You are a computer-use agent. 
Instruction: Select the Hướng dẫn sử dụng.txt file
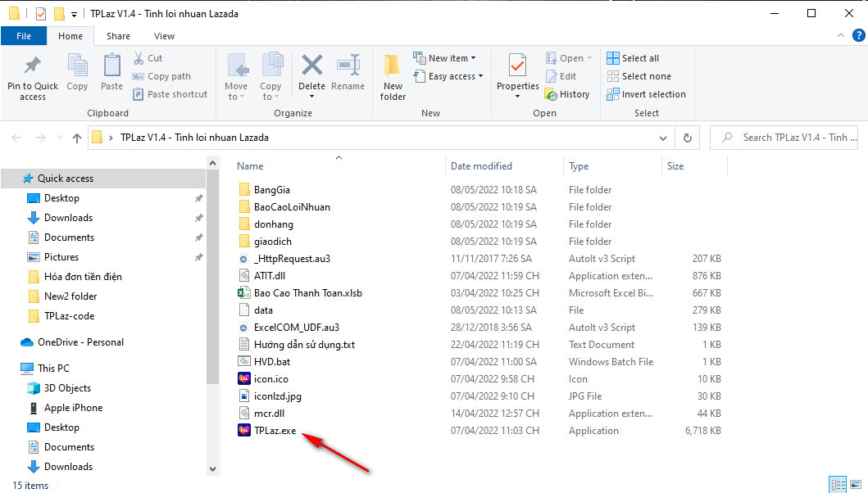pos(297,345)
